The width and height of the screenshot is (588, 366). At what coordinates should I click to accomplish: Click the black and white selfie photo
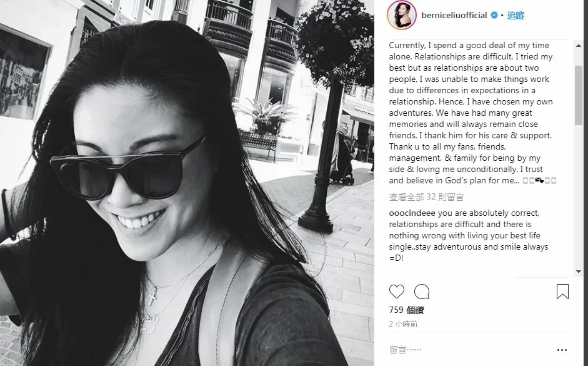[x=187, y=183]
